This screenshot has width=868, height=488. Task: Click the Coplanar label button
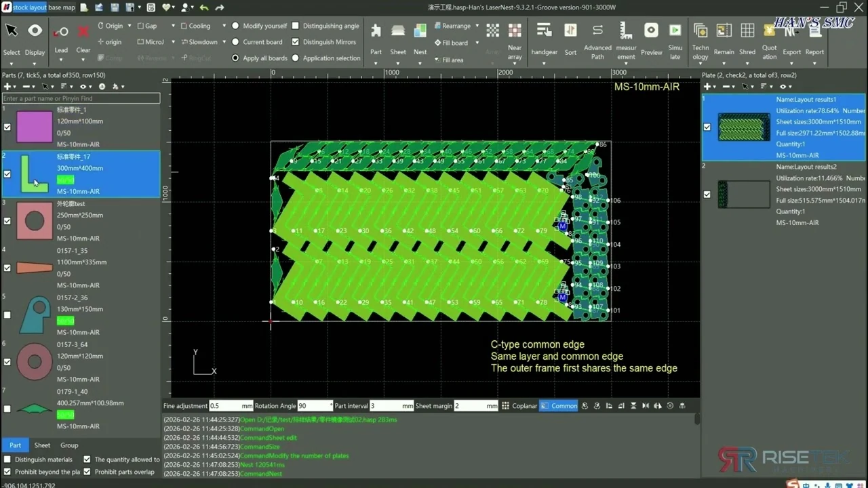(524, 406)
